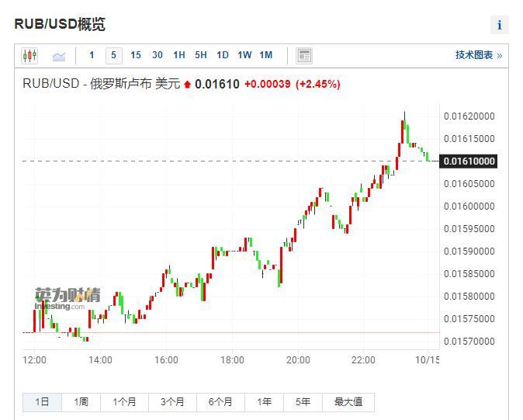Screen dimensions: 523x420
Task: Select the 30-minute interval
Action: pos(158,55)
